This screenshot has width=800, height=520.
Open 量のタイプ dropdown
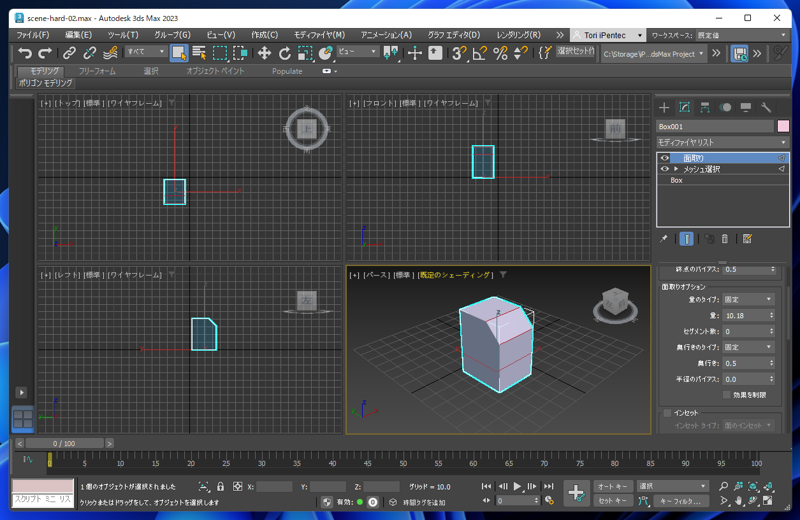tap(748, 300)
